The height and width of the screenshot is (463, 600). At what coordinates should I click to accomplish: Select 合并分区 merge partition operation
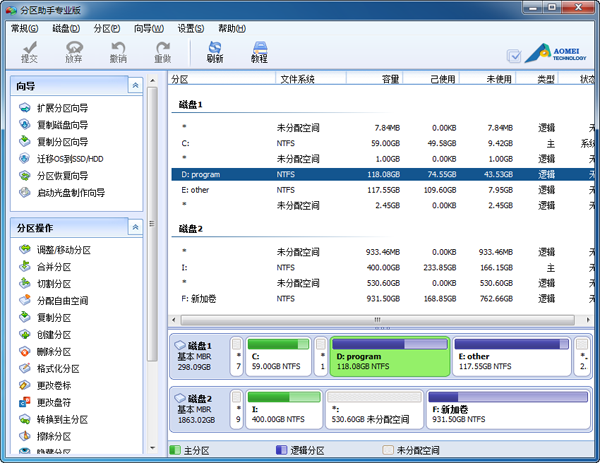56,267
